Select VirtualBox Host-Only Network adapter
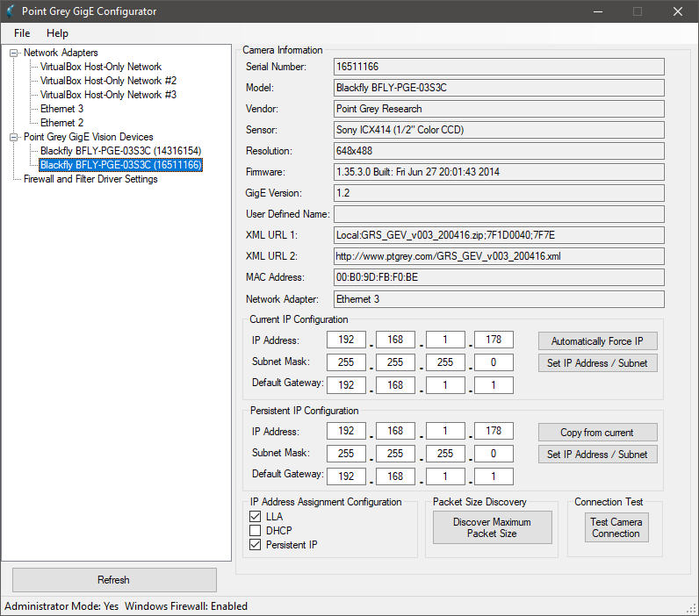This screenshot has height=616, width=699. point(101,67)
